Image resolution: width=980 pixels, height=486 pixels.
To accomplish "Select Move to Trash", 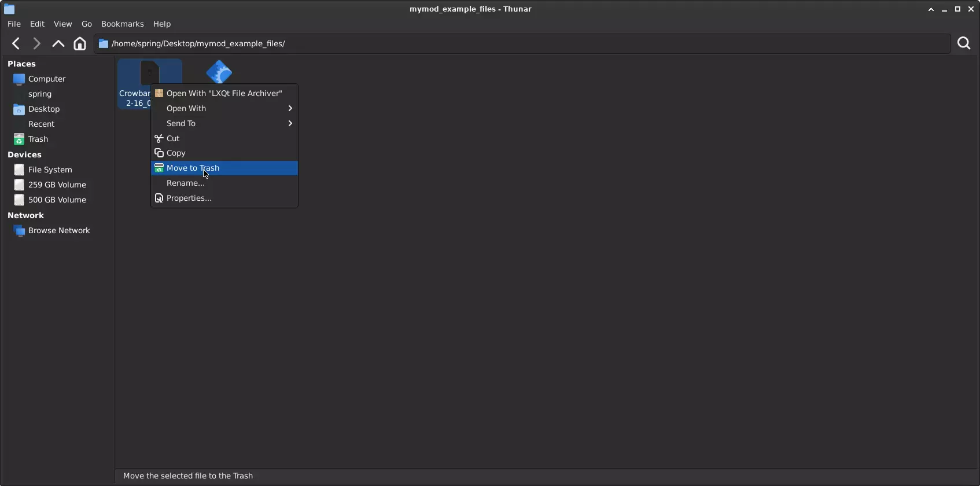I will [224, 168].
